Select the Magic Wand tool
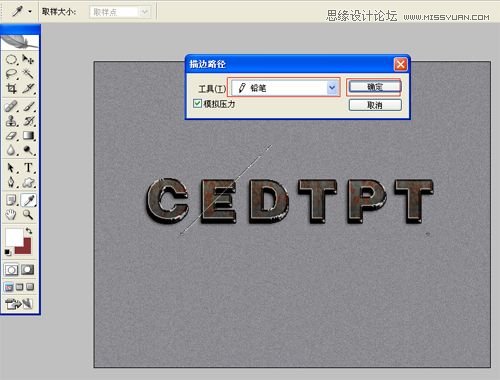The height and width of the screenshot is (380, 500). (x=28, y=74)
